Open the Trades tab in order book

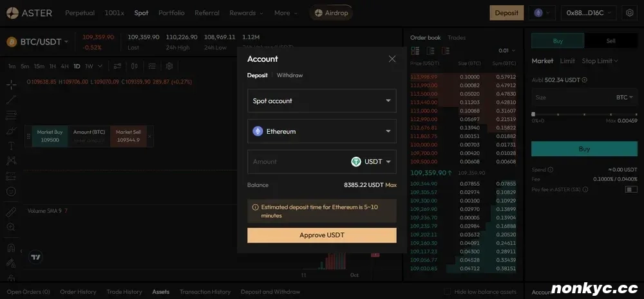tap(457, 38)
